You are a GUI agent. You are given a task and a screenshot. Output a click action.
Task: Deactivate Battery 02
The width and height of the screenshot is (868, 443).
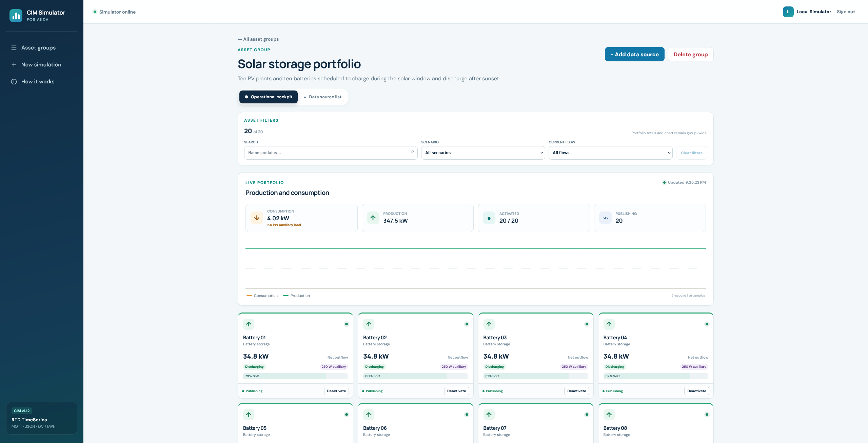pyautogui.click(x=456, y=391)
